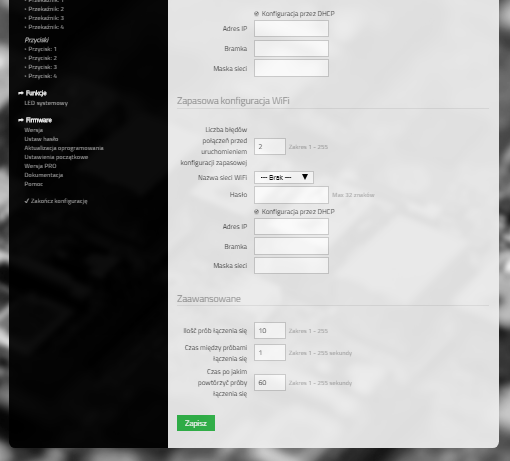This screenshot has width=510, height=461.
Task: Click connection error count field showing 2
Action: pos(270,147)
